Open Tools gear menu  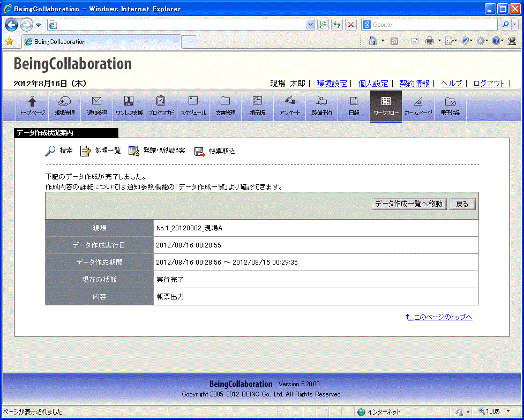[x=482, y=41]
